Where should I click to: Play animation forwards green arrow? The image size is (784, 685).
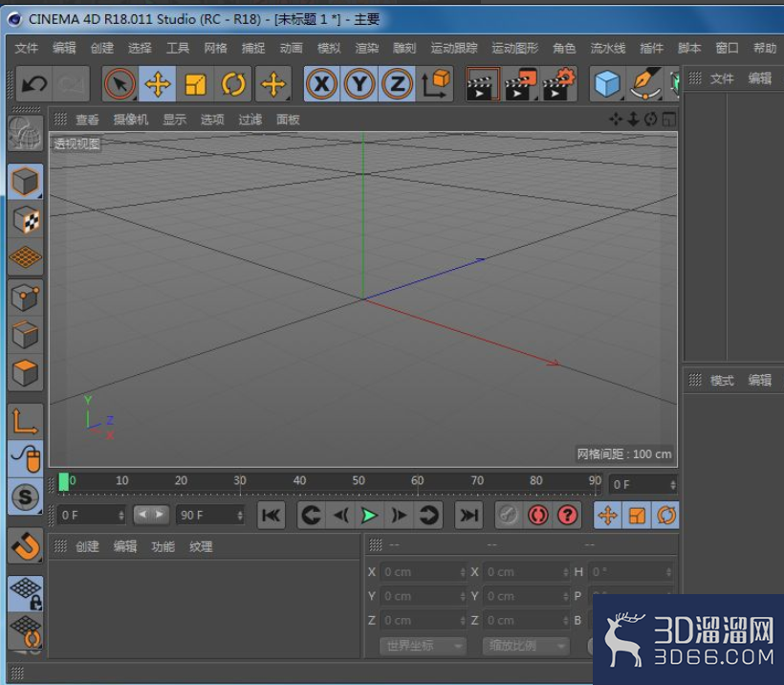(x=369, y=516)
